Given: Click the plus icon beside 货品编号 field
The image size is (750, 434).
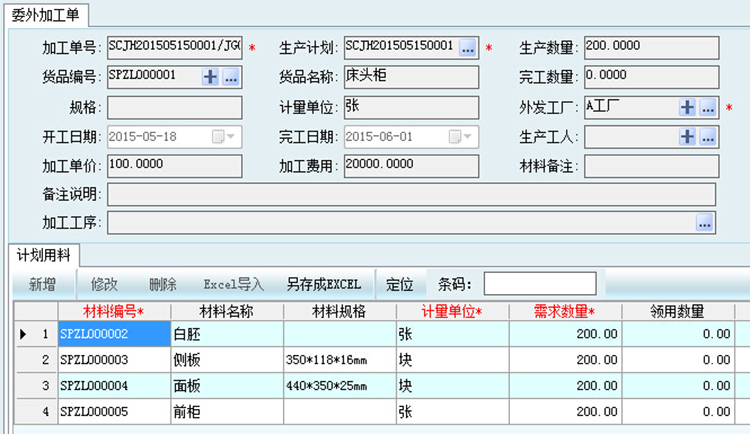Looking at the screenshot, I should click(x=210, y=76).
